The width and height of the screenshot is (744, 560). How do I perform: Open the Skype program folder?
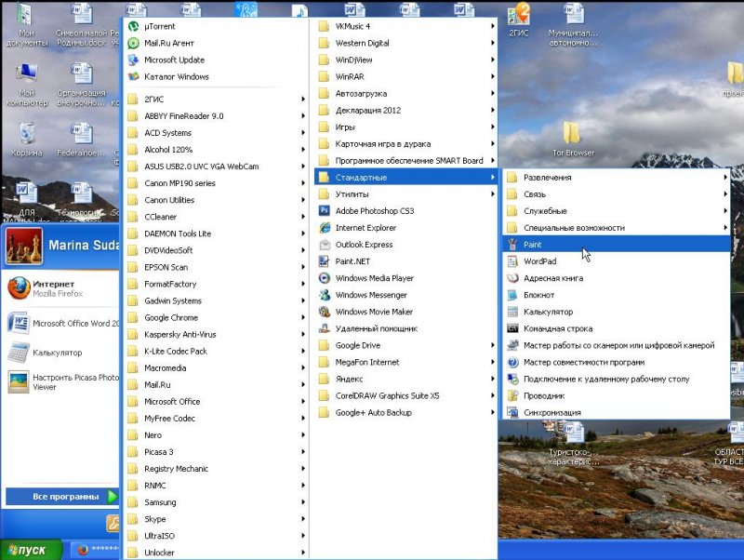(216, 519)
